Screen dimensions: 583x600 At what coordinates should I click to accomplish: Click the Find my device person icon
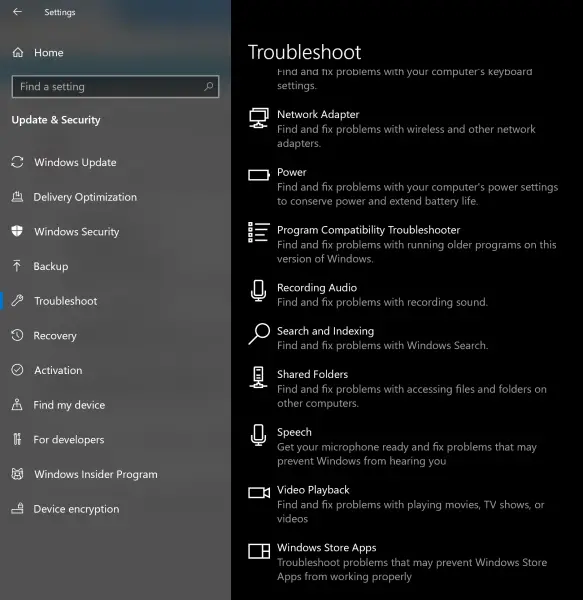tap(17, 404)
